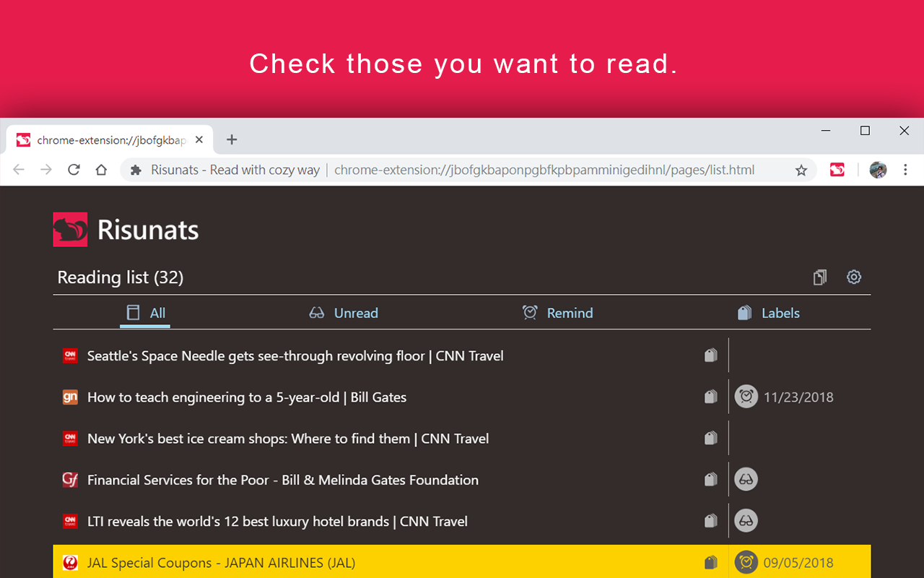Click alarm reminder icon next to 09/05/2018

(x=746, y=562)
